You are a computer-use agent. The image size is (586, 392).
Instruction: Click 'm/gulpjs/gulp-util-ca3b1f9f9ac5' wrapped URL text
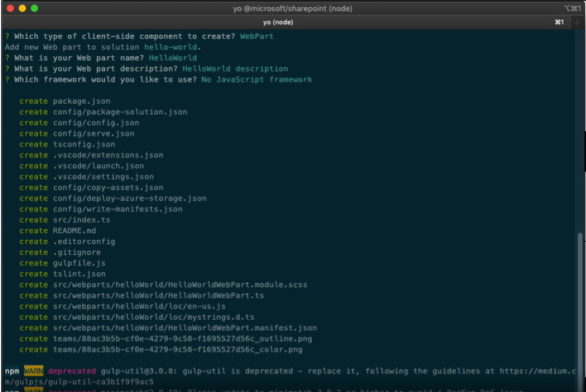(79, 382)
